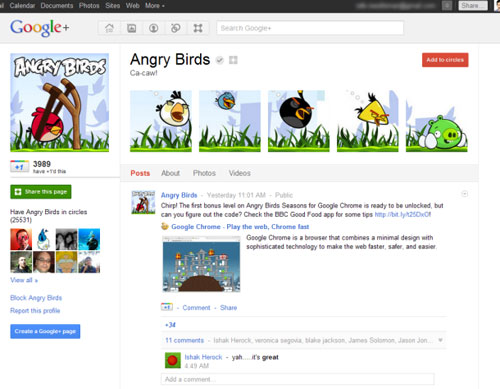This screenshot has height=389, width=500.
Task: Click the Comment link under post
Action: click(x=196, y=308)
